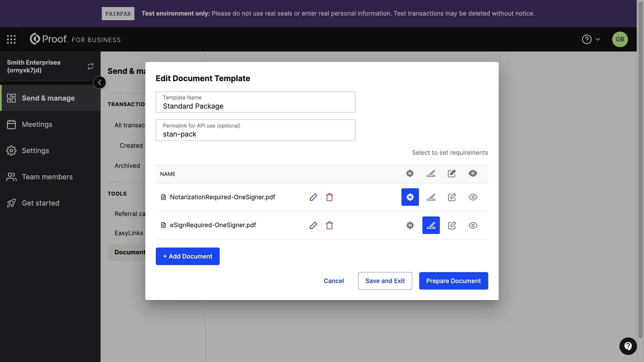Click the edit-fill header column icon
Screen dimensions: 644x362
click(x=452, y=173)
